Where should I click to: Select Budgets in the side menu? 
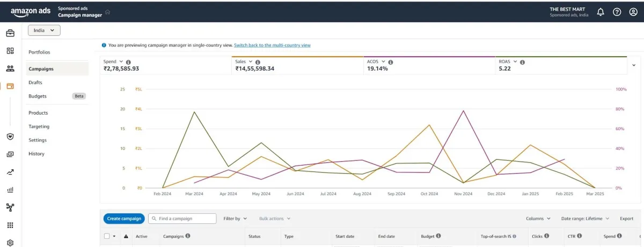pos(38,96)
